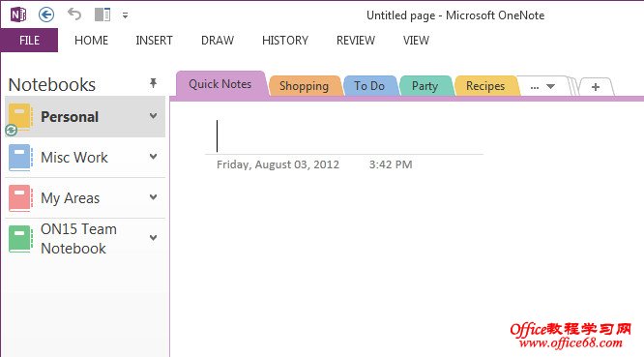The width and height of the screenshot is (644, 357).
Task: Switch to the REVIEW ribbon tab
Action: (356, 41)
